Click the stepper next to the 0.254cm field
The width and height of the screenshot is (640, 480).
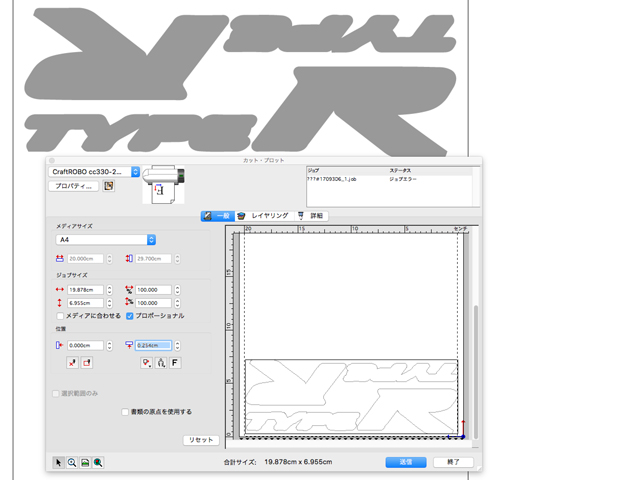pyautogui.click(x=178, y=346)
